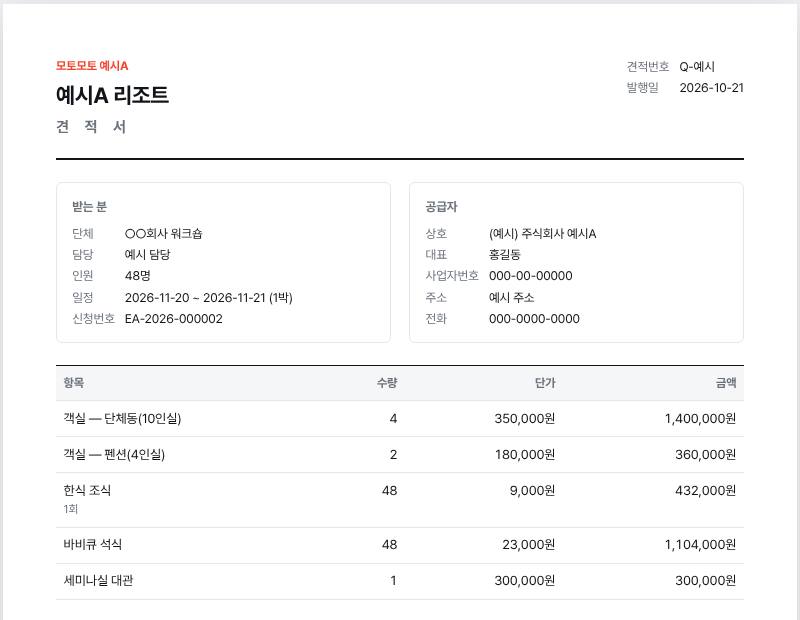
Task: Click the business number '000-00-00000'
Action: point(531,276)
